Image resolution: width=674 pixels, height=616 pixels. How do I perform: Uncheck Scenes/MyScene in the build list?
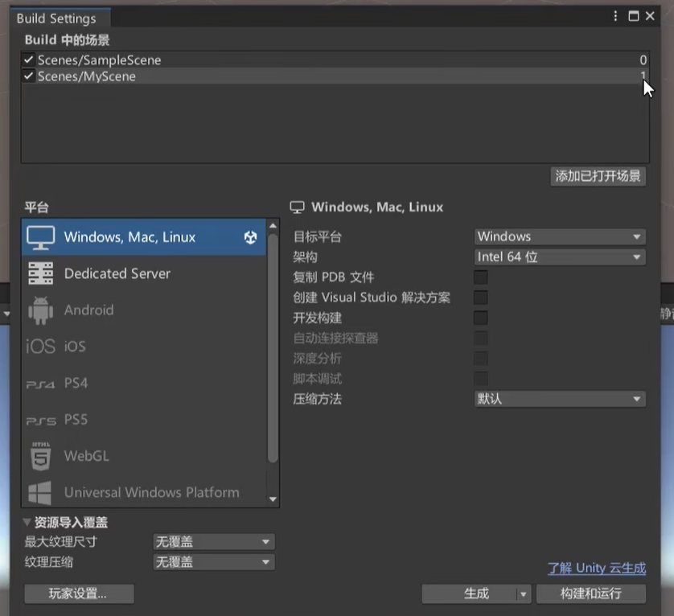tap(29, 76)
